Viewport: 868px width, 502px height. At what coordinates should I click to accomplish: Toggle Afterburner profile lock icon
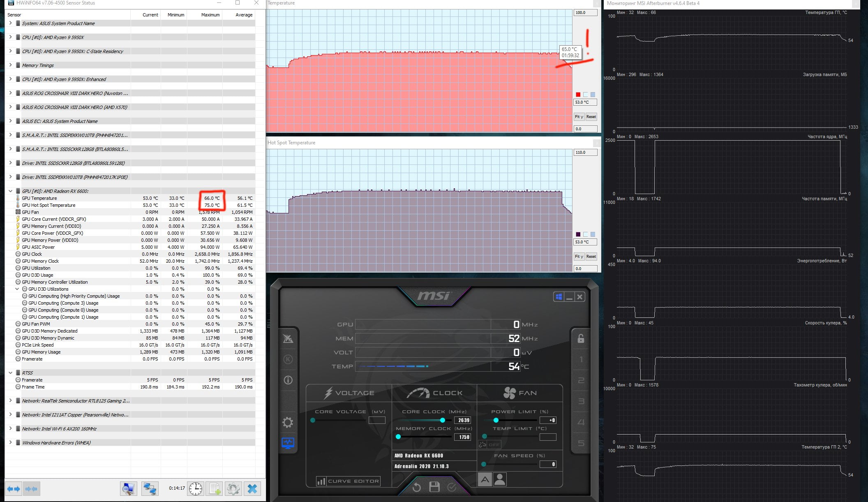click(x=581, y=338)
